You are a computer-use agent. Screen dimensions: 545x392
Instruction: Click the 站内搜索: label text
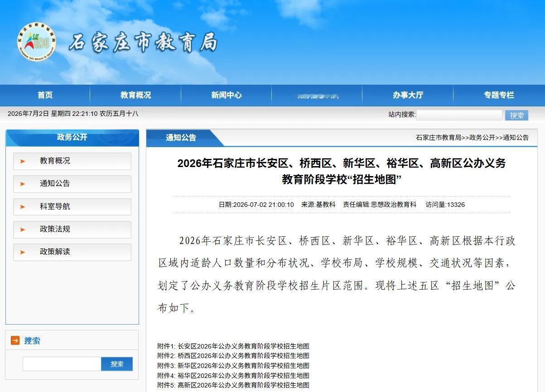tap(402, 115)
